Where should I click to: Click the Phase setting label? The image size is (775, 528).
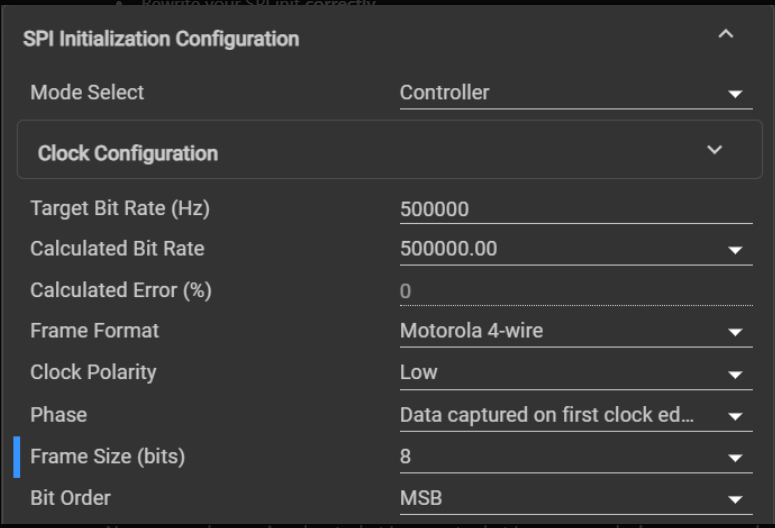(x=58, y=414)
